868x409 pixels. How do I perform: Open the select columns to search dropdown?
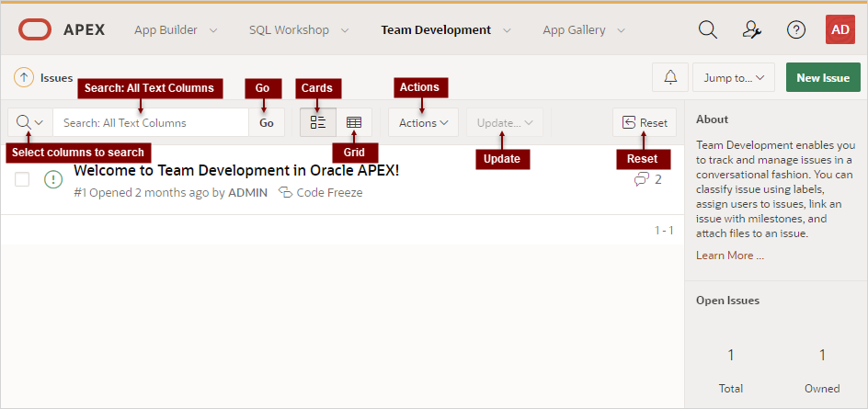[x=30, y=122]
